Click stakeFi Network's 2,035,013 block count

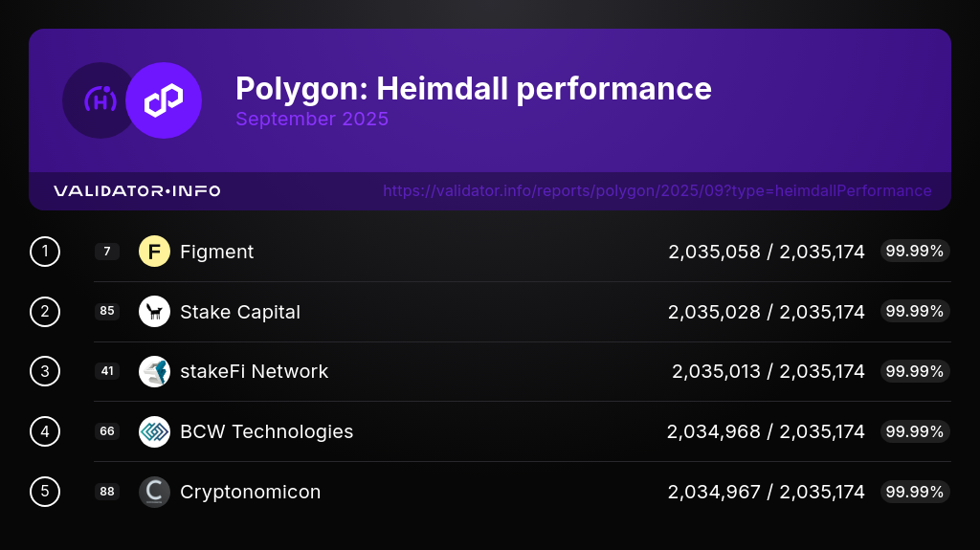pyautogui.click(x=716, y=371)
